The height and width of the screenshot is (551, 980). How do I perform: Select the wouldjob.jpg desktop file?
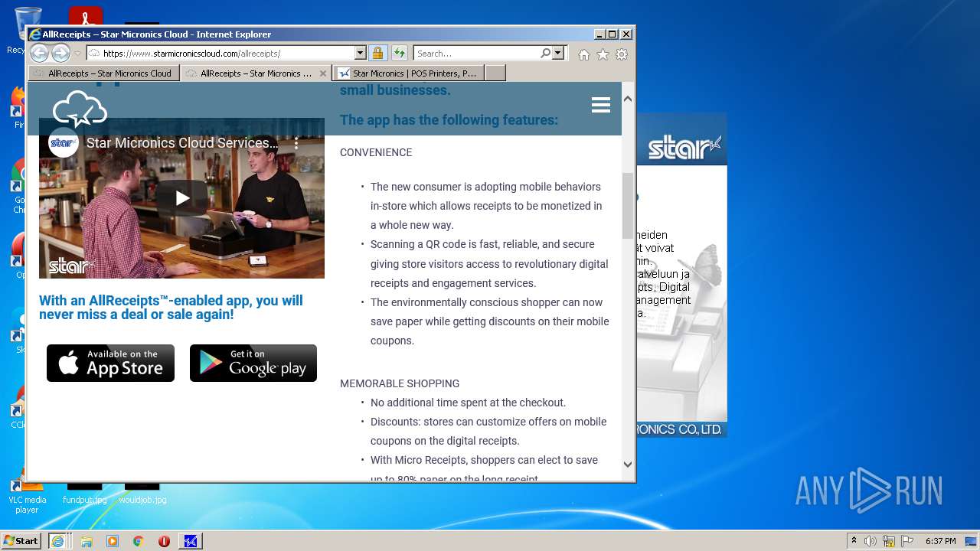142,494
